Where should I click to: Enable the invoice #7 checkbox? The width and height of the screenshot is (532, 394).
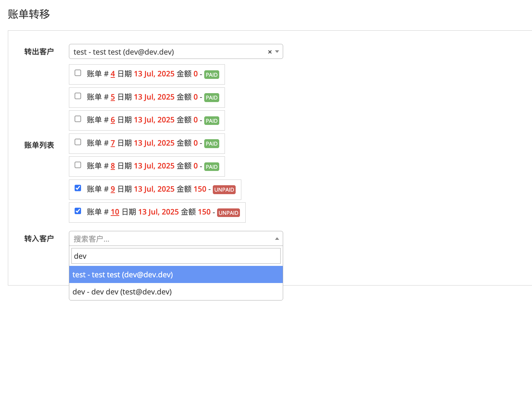(x=78, y=142)
